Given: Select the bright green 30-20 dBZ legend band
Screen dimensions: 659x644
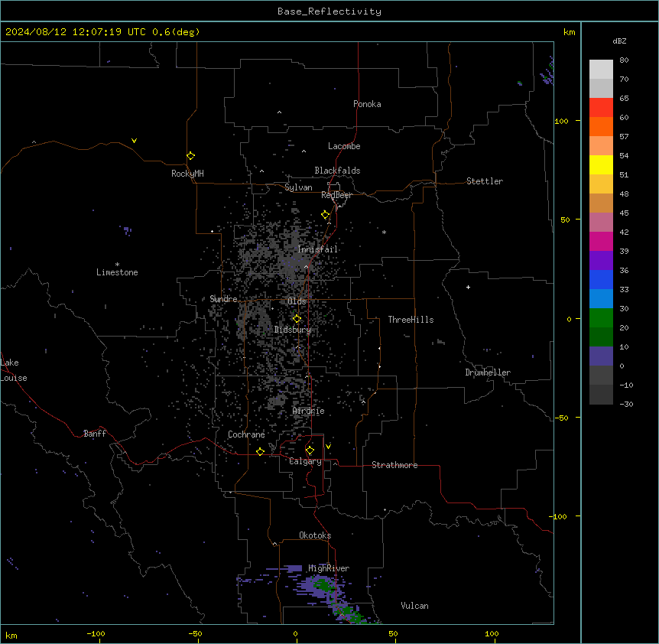Looking at the screenshot, I should pos(601,318).
